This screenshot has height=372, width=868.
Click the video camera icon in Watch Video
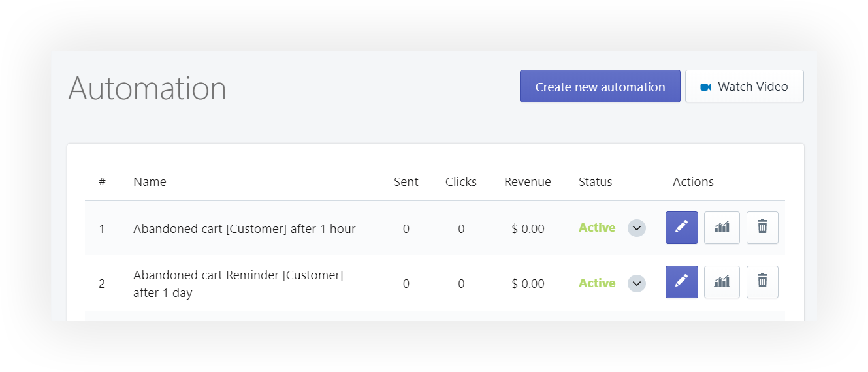pos(705,87)
